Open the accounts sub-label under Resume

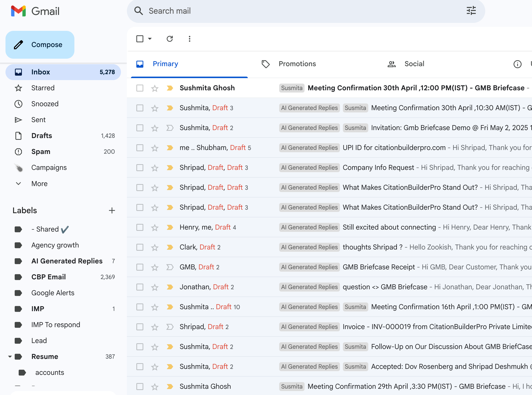[x=63, y=373]
